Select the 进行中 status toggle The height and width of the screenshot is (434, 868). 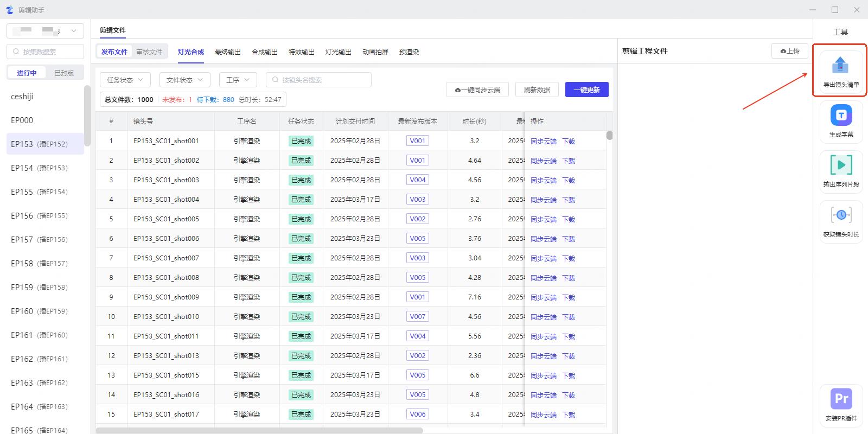click(x=27, y=73)
